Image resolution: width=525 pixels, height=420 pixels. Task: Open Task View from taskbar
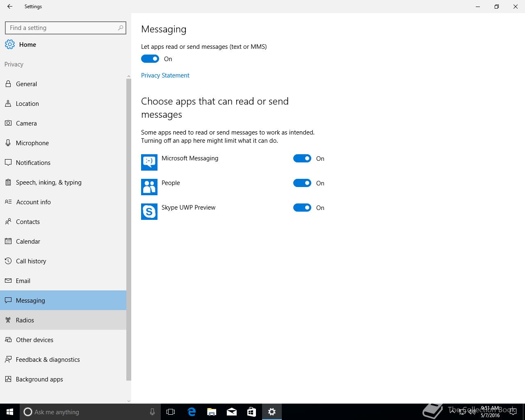171,412
